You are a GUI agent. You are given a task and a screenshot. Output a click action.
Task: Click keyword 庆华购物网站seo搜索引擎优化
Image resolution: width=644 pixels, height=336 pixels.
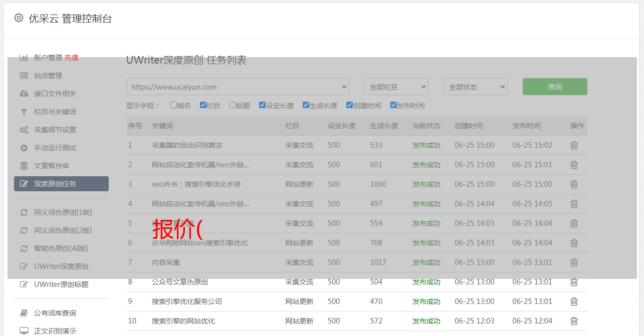[200, 243]
